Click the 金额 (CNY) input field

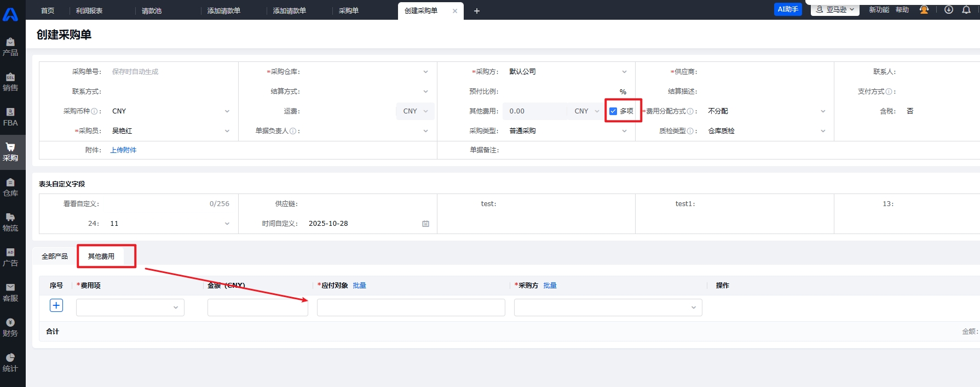257,308
